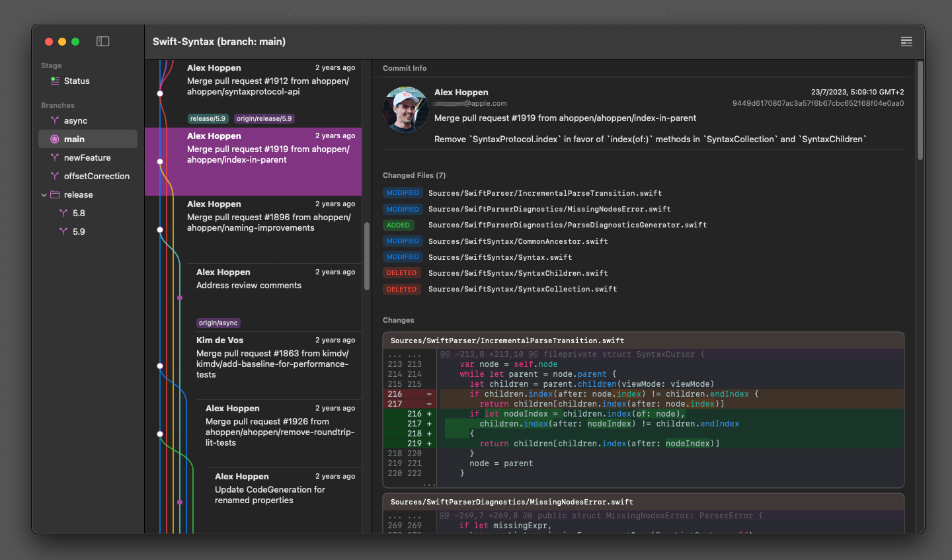
Task: Select the newFeature branch
Action: pyautogui.click(x=88, y=157)
